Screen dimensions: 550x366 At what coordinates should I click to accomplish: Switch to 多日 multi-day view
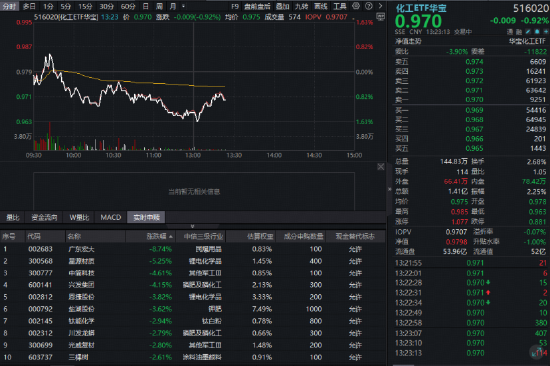tap(29, 6)
